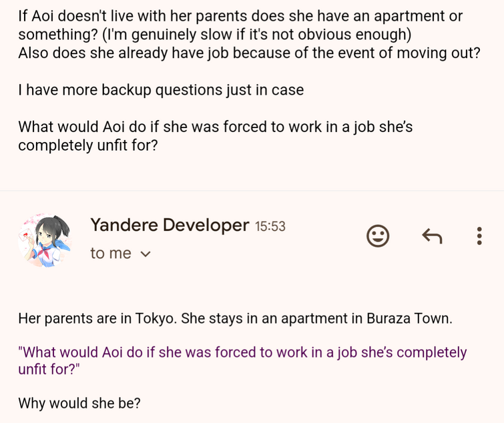Click black 'completely unfit for?' line in upper message
Image resolution: width=504 pixels, height=423 pixels.
click(88, 145)
